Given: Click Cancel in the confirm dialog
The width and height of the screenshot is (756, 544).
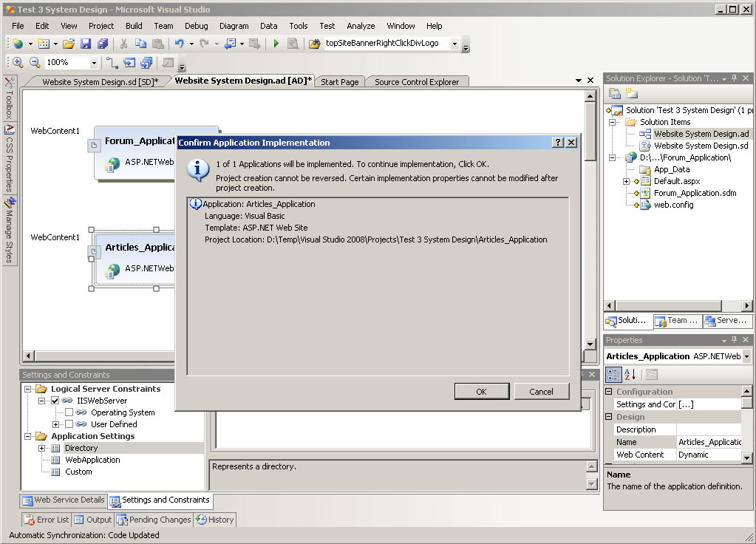Looking at the screenshot, I should (542, 391).
